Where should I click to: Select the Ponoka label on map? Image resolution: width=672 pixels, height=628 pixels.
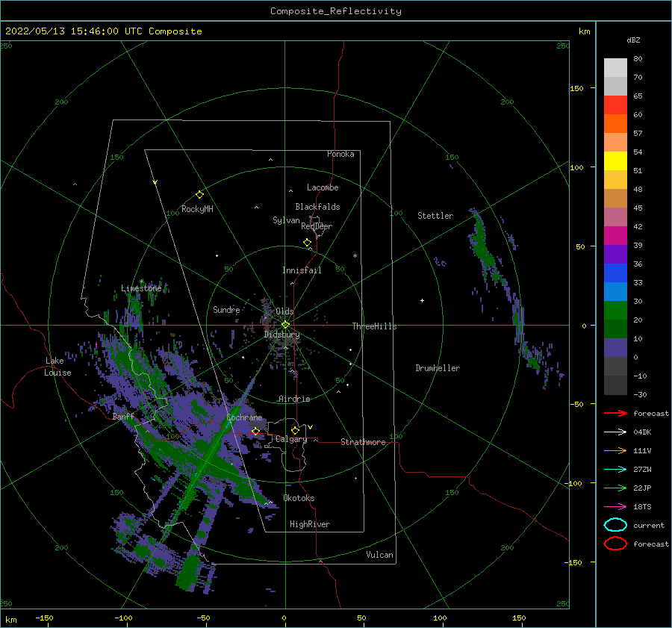pyautogui.click(x=340, y=154)
